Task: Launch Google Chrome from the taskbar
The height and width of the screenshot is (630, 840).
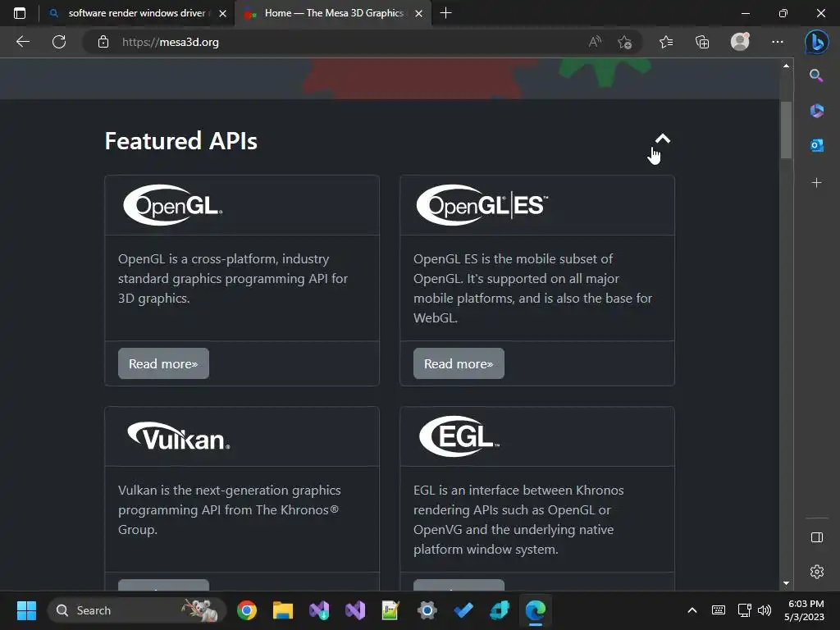Action: pyautogui.click(x=246, y=610)
